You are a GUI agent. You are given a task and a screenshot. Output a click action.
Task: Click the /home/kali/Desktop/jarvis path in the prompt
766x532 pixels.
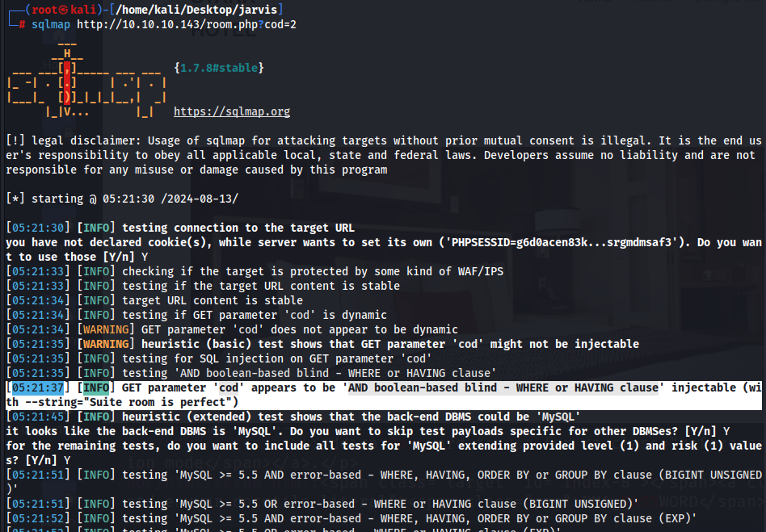(x=196, y=10)
